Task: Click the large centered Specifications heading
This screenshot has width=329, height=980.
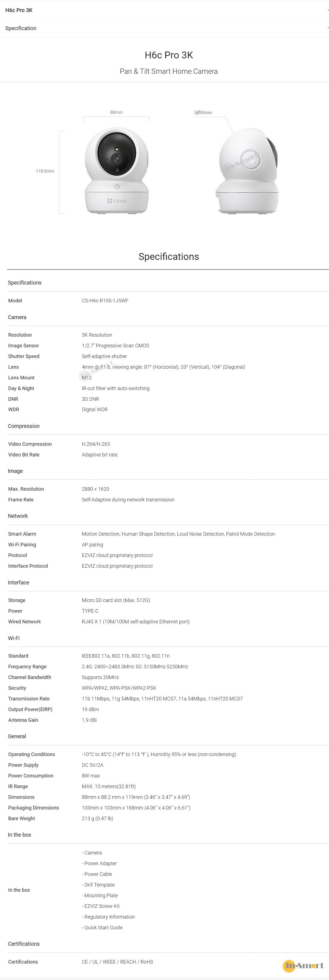Action: (169, 257)
